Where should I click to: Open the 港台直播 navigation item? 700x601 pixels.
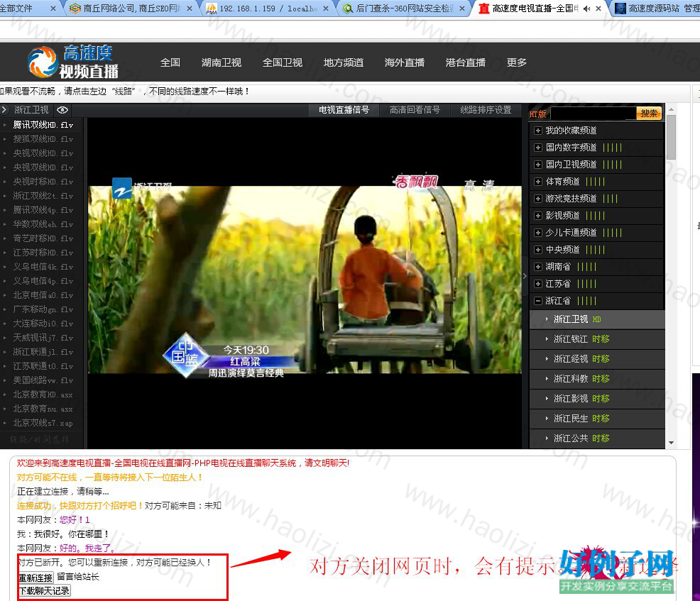coord(466,62)
